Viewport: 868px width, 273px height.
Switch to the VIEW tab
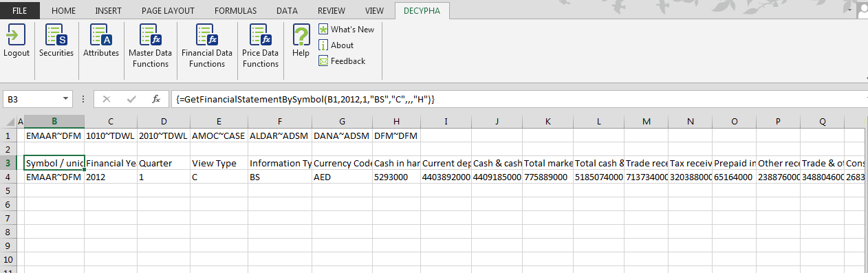click(x=375, y=10)
